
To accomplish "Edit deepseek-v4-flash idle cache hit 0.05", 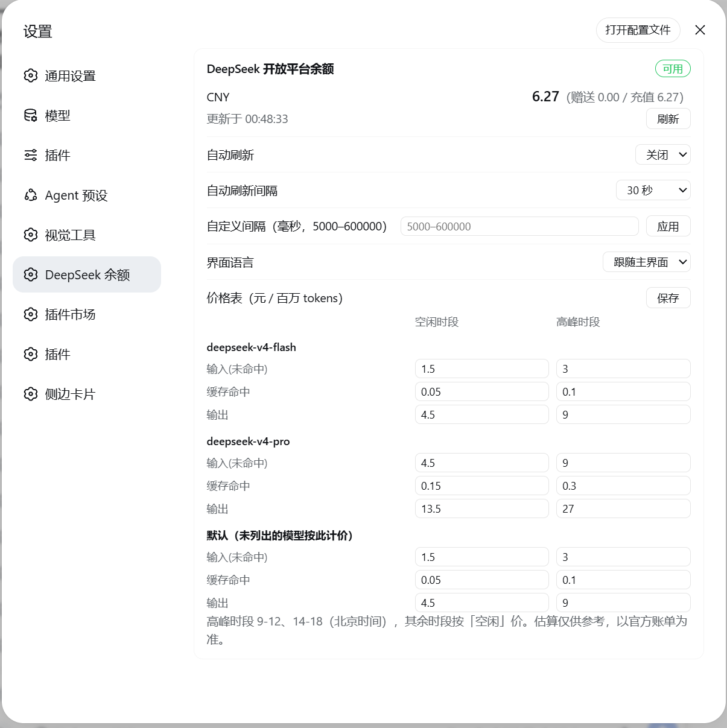I will [x=482, y=391].
